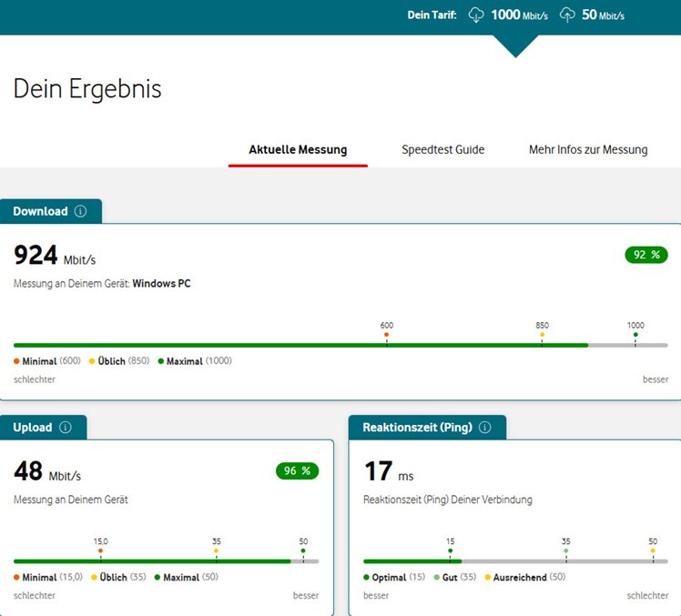The width and height of the screenshot is (681, 616).
Task: Click the Dein Ergebnis heading
Action: point(87,89)
